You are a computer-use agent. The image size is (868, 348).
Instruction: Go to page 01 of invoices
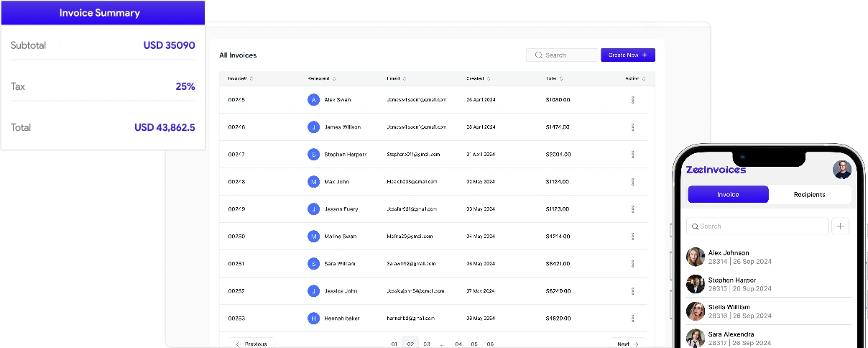[394, 344]
